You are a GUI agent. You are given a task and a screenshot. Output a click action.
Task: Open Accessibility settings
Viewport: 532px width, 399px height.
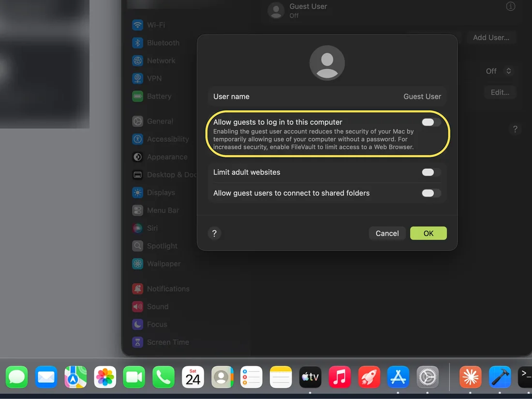tap(161, 139)
